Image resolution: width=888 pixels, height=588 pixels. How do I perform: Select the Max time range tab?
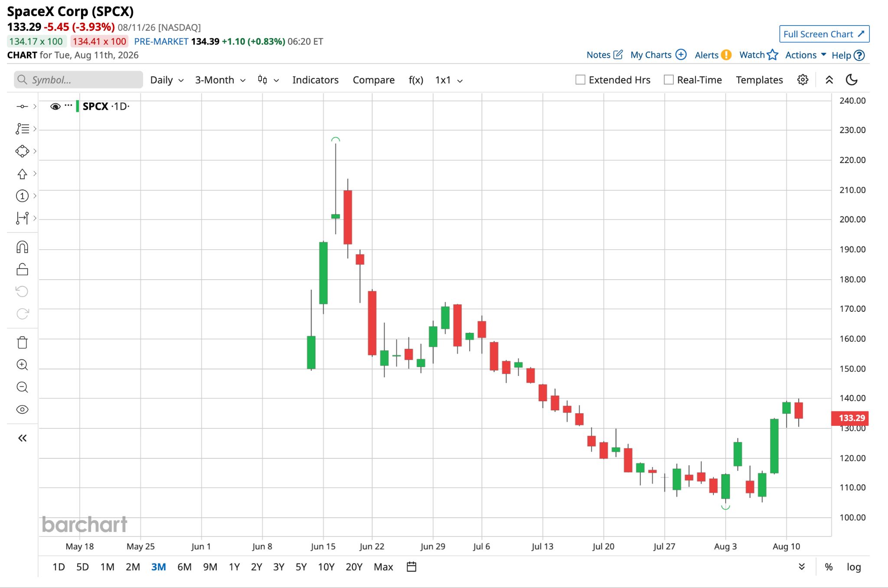point(383,567)
